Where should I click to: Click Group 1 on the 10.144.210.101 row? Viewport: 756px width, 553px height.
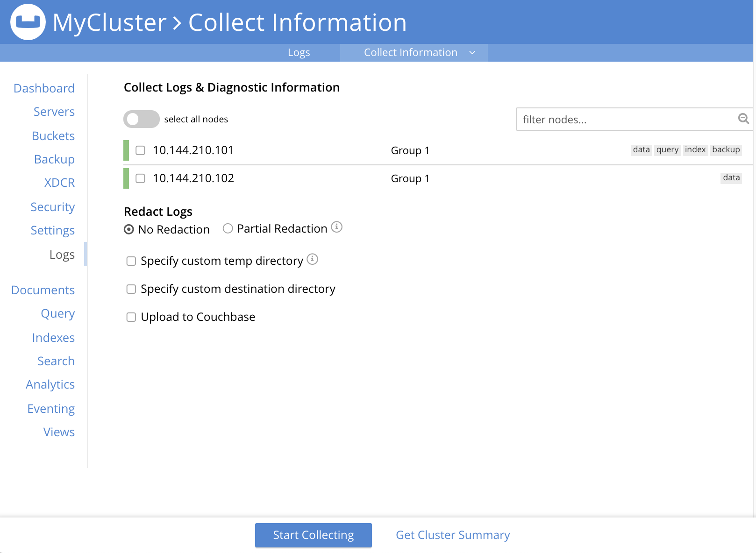[x=410, y=151]
